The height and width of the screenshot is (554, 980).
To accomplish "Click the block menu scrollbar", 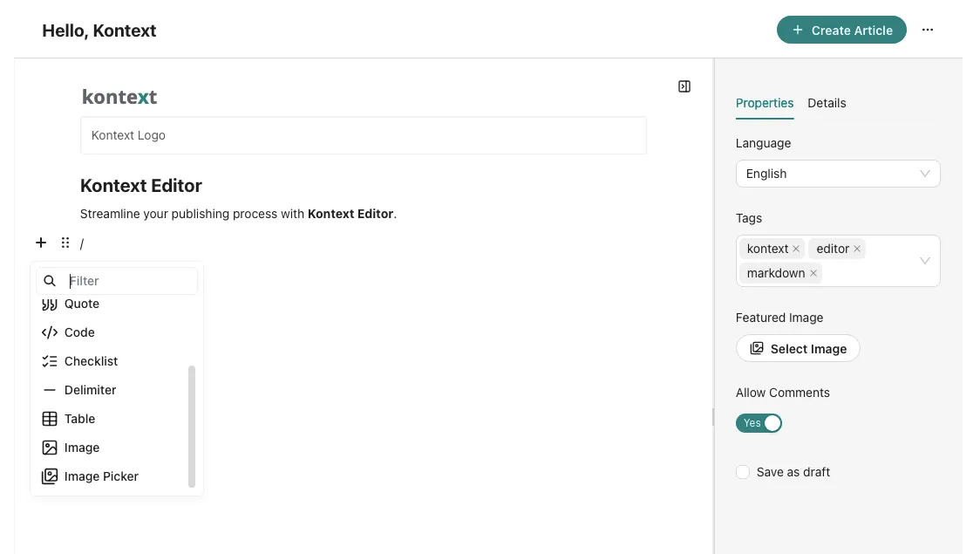I will click(192, 426).
